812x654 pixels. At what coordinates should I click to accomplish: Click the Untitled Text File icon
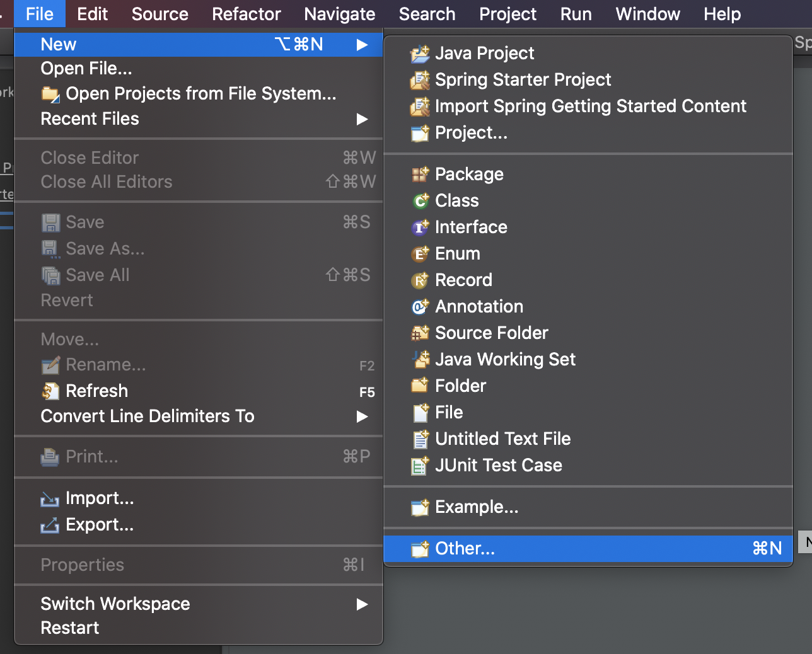[420, 439]
